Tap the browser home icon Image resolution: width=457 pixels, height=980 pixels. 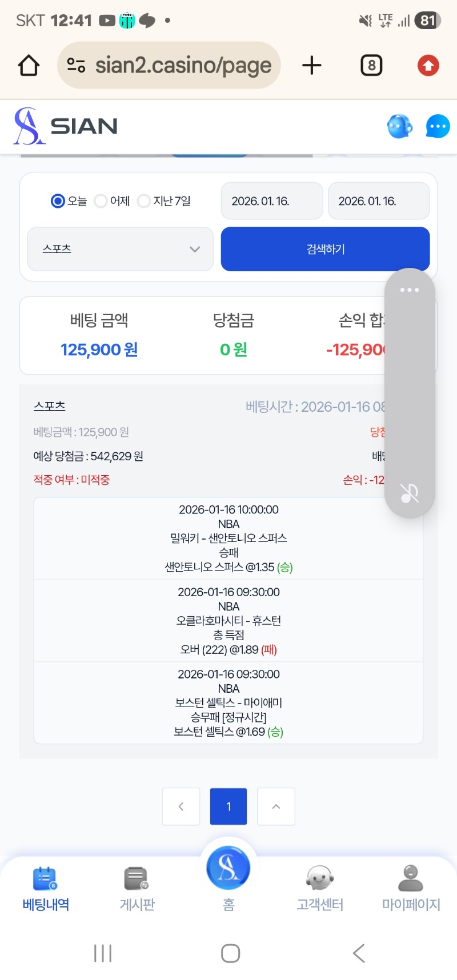click(29, 66)
